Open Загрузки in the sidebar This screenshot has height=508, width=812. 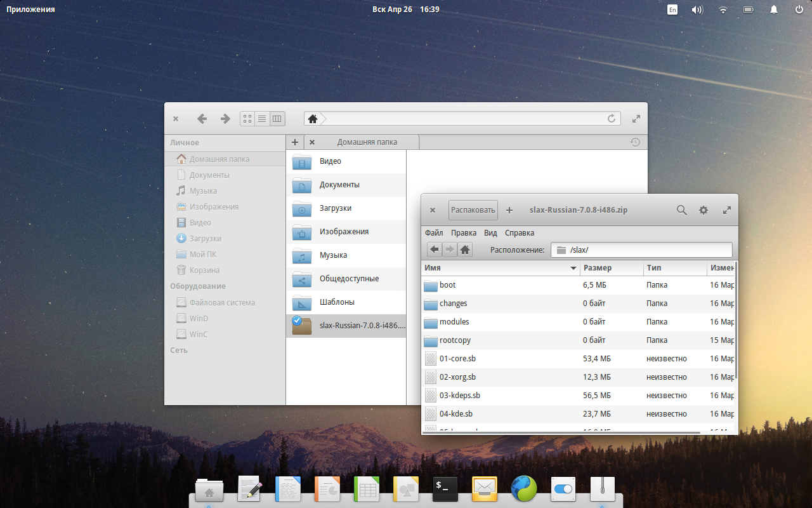(205, 239)
